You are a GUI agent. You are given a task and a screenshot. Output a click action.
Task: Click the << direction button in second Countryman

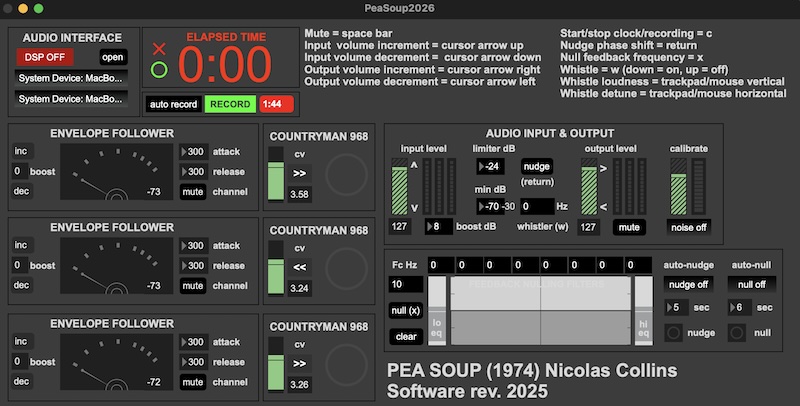pos(299,268)
